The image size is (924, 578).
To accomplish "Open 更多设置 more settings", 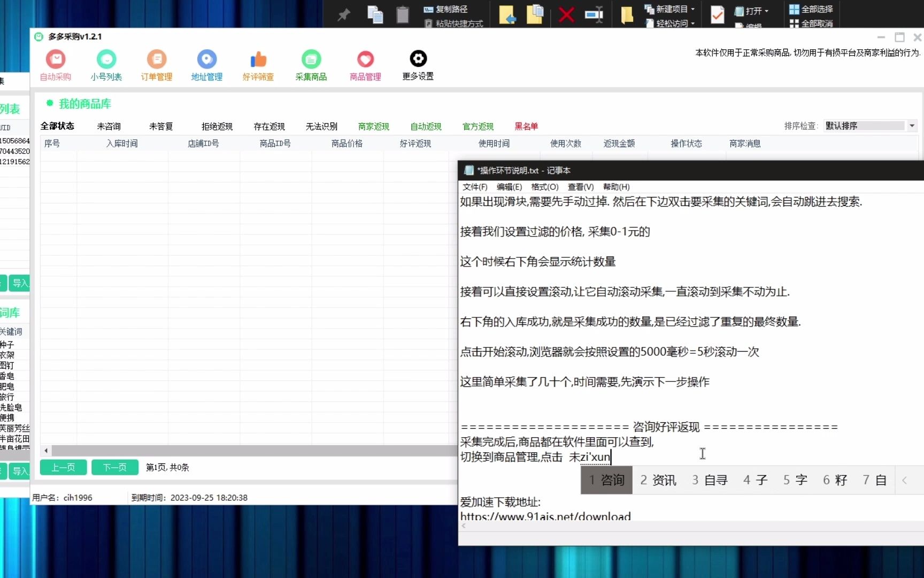I will point(418,65).
